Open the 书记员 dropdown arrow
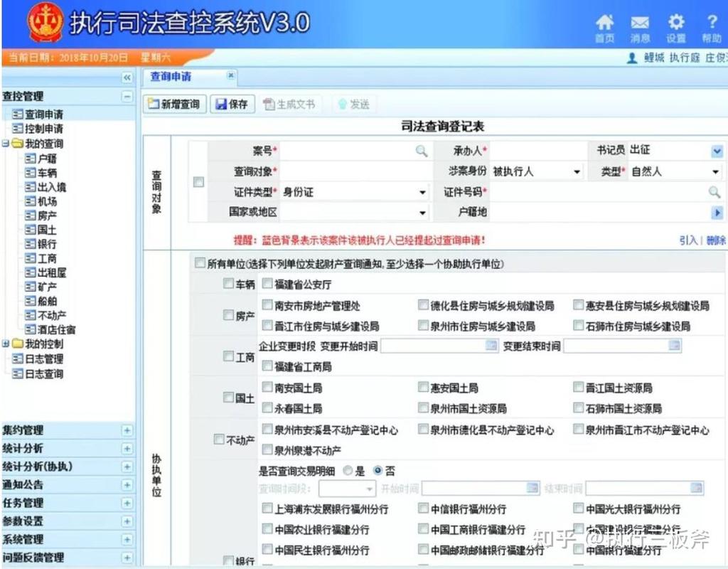 coord(717,151)
